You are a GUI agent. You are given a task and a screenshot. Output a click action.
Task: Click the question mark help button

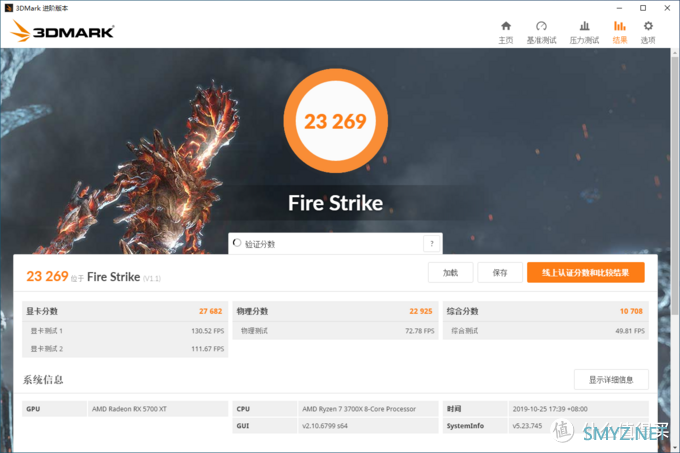[x=431, y=243]
